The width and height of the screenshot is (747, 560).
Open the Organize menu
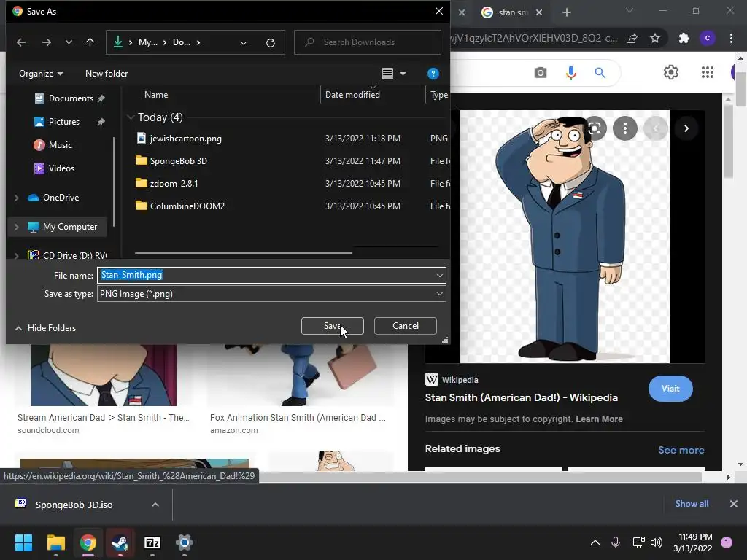41,74
